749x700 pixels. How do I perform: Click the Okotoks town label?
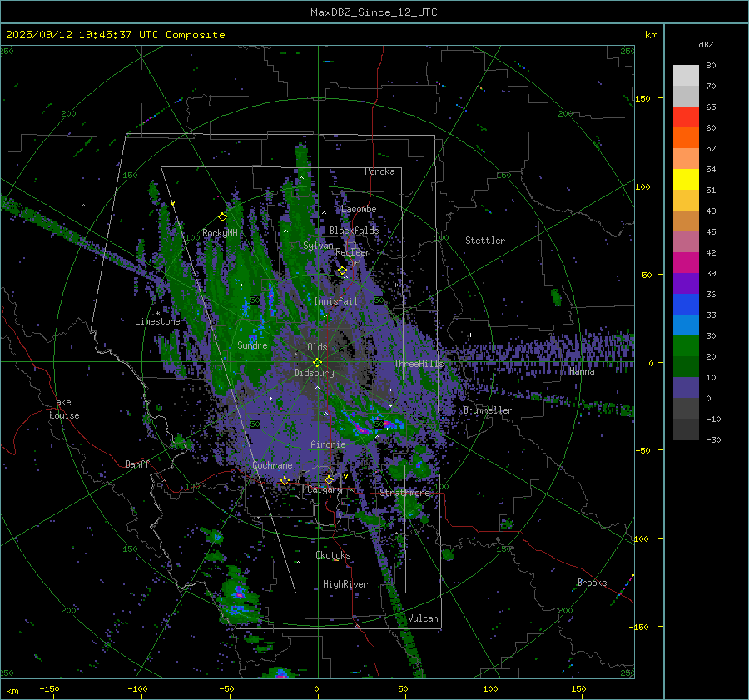click(x=333, y=555)
